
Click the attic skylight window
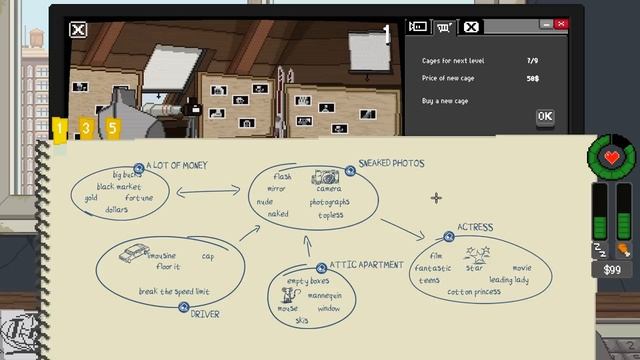(x=173, y=68)
